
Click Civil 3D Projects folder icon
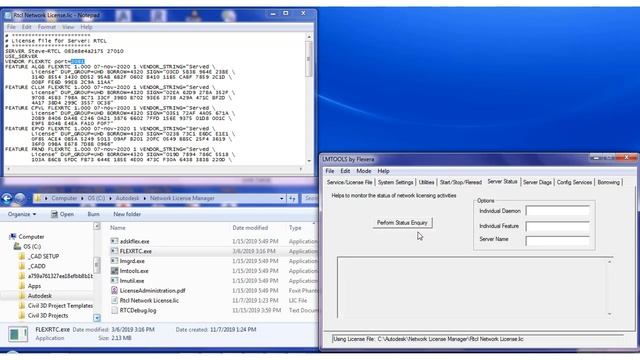(x=22, y=316)
